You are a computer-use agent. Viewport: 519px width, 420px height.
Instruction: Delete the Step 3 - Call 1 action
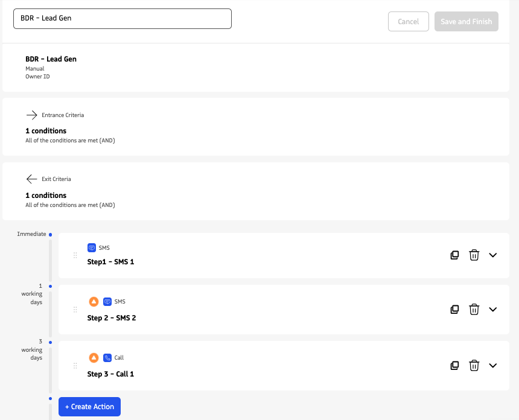474,366
